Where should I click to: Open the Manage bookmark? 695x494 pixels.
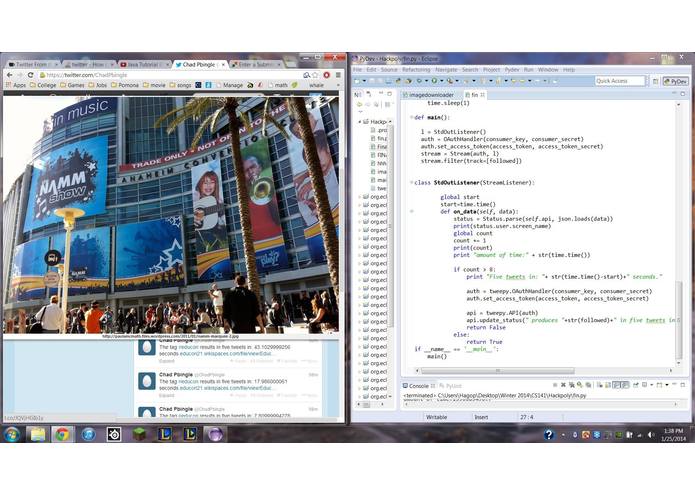point(229,85)
